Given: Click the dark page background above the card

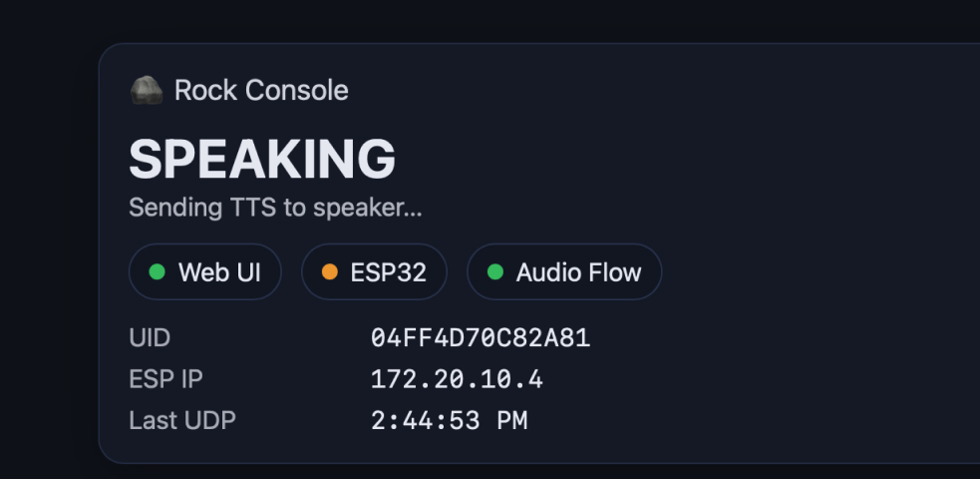Looking at the screenshot, I should [x=498, y=20].
